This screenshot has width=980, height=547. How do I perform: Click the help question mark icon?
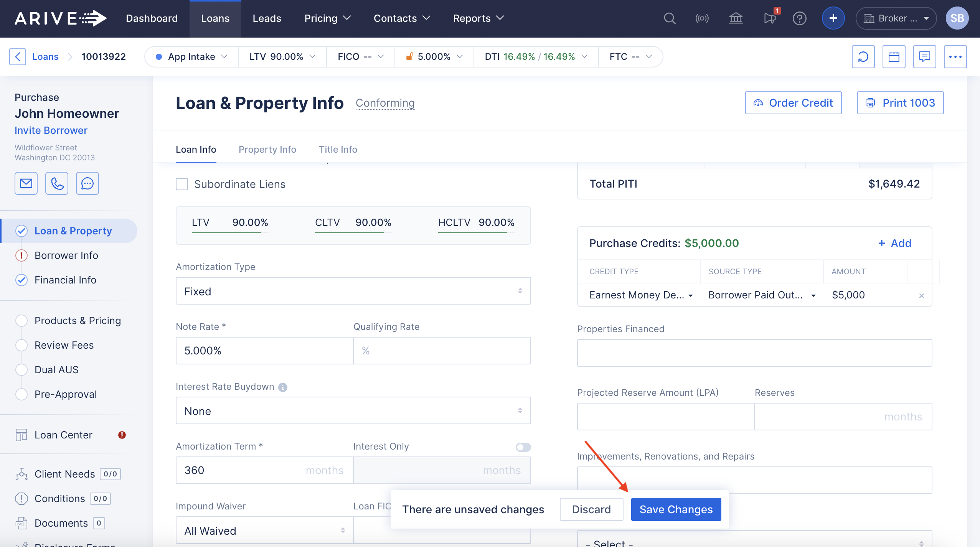[x=799, y=18]
